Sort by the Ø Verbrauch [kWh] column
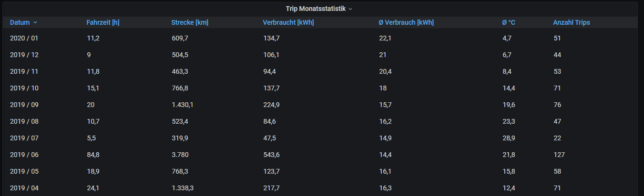This screenshot has height=196, width=644. click(406, 22)
